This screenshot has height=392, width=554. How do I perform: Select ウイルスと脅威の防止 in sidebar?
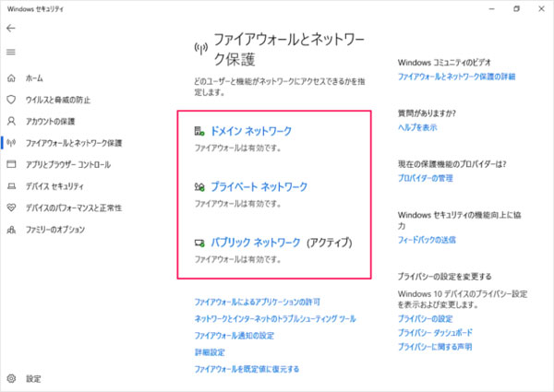(58, 100)
